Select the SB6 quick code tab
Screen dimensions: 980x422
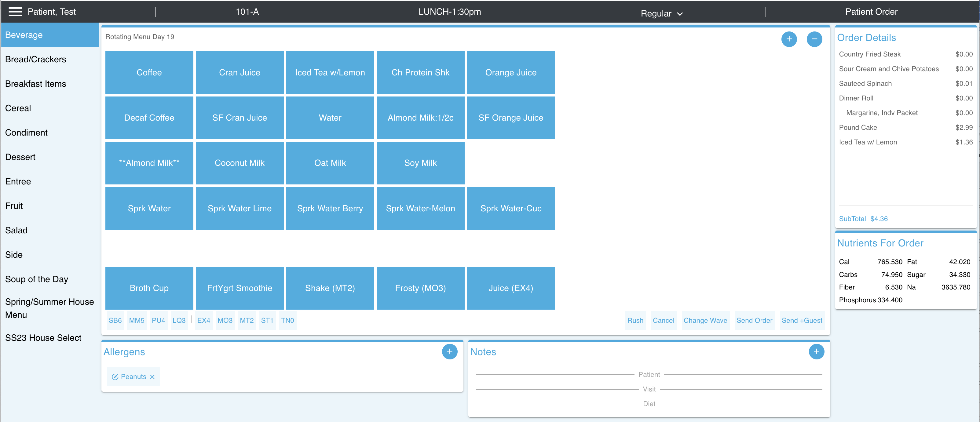pos(115,320)
